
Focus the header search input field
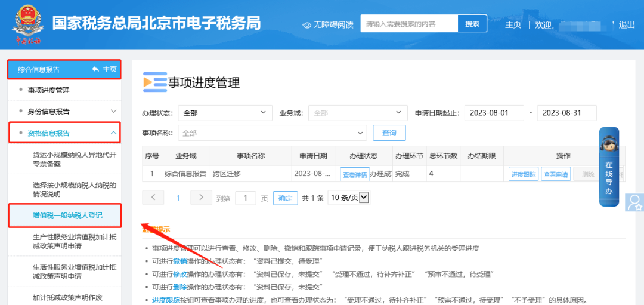(x=409, y=24)
